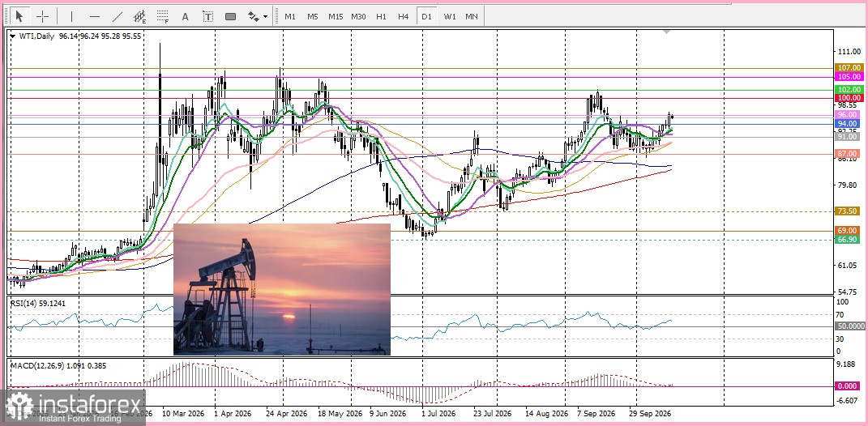
Task: Select the equidistant channel tool
Action: click(140, 16)
